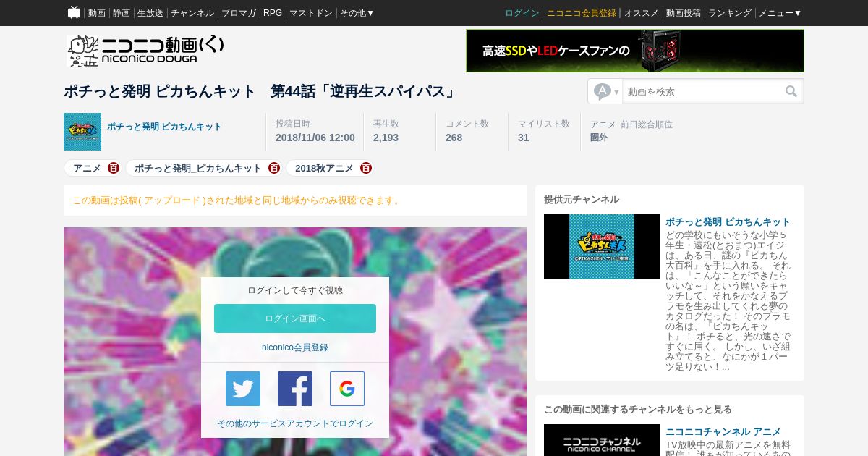Open ニコニコチャンネル アニメ link
The image size is (868, 456).
tap(723, 431)
